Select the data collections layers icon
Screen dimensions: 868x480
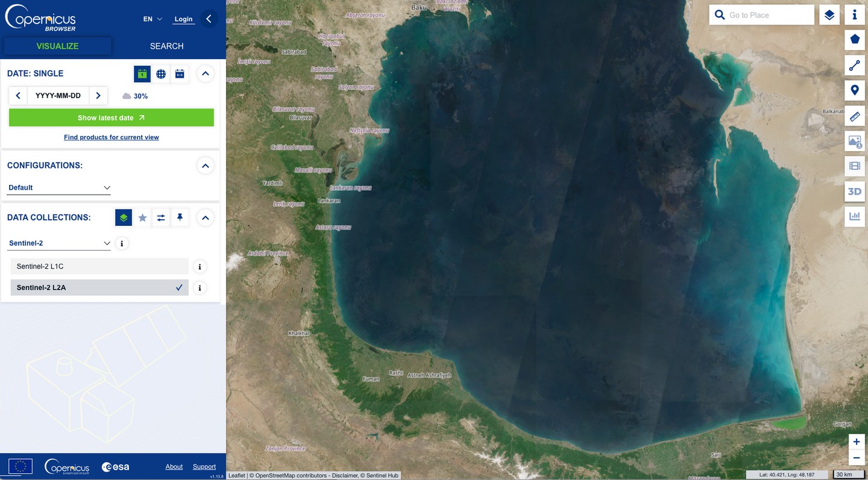click(124, 217)
